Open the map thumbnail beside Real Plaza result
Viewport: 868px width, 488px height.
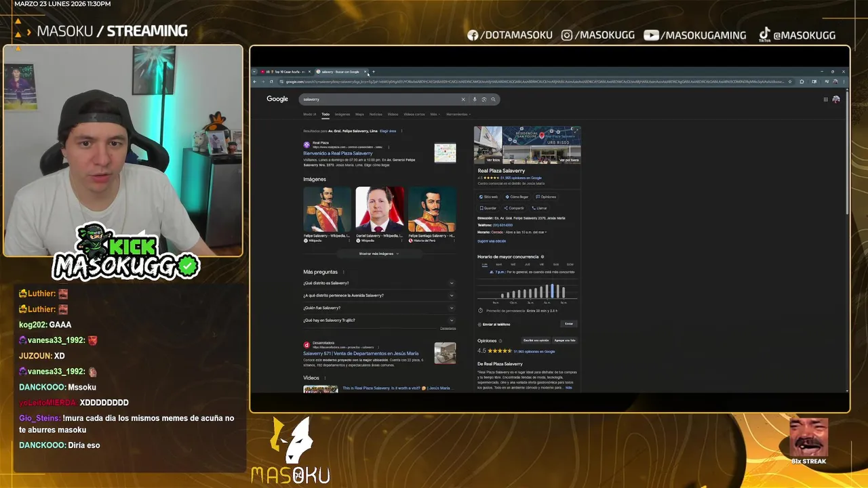446,153
